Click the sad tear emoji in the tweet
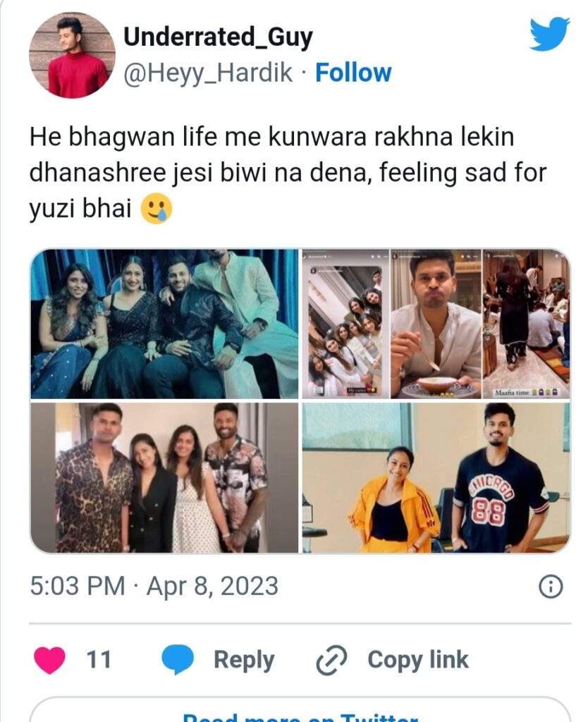 coord(157,210)
